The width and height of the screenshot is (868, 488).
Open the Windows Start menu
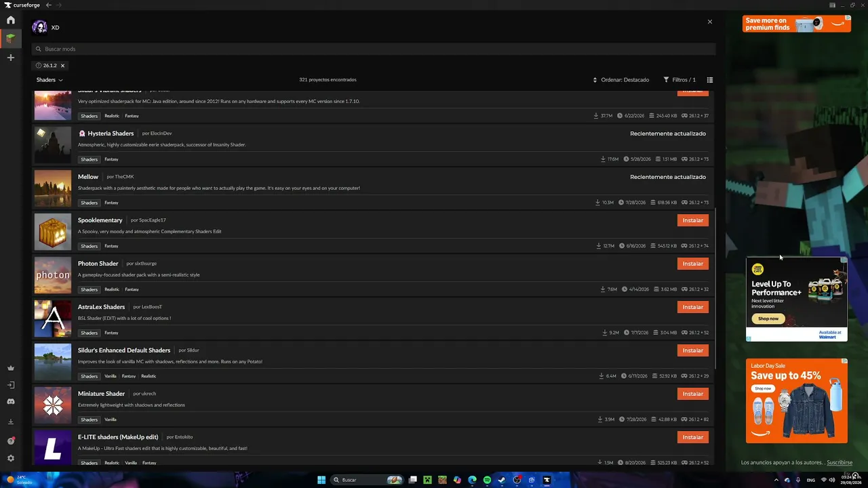pos(321,480)
